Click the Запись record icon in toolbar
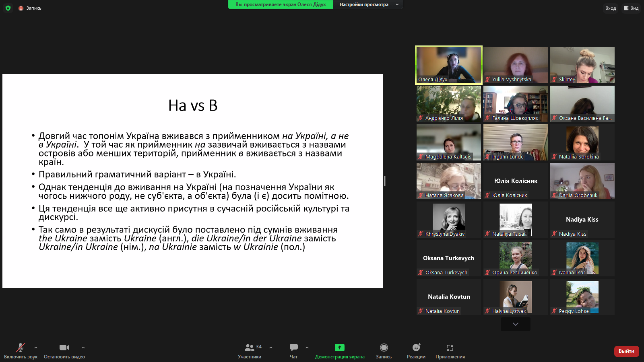Viewport: 644px width, 362px height. coord(384,348)
